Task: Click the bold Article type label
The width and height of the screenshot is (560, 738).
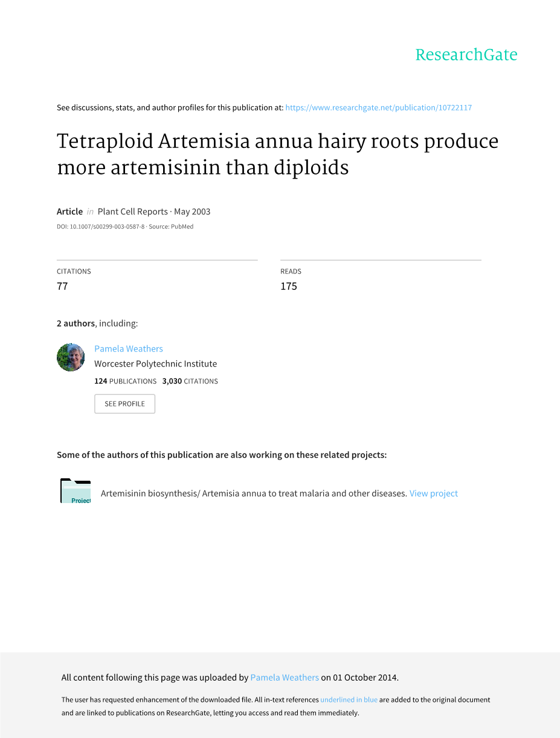Action: pyautogui.click(x=69, y=211)
